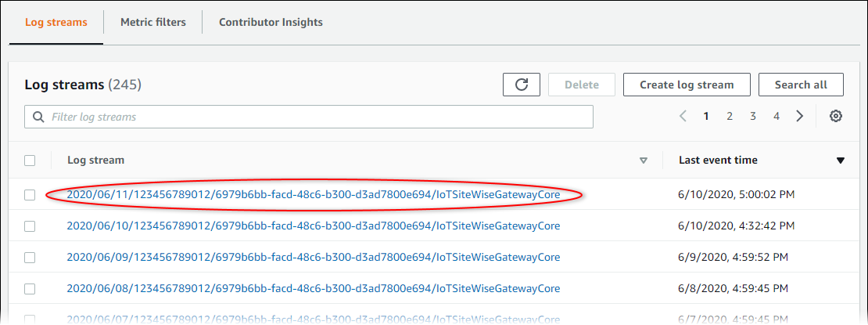Go to next page arrow
868x325 pixels.
pos(799,116)
